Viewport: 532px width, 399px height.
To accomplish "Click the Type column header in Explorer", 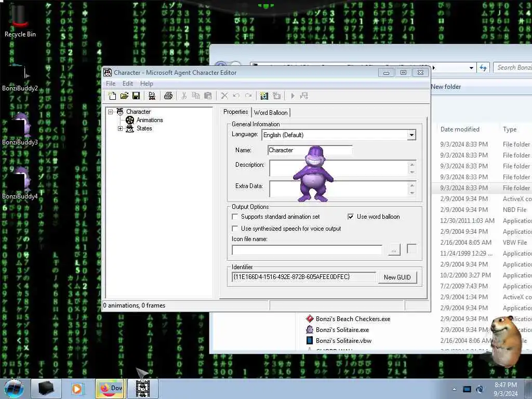I will coord(510,129).
